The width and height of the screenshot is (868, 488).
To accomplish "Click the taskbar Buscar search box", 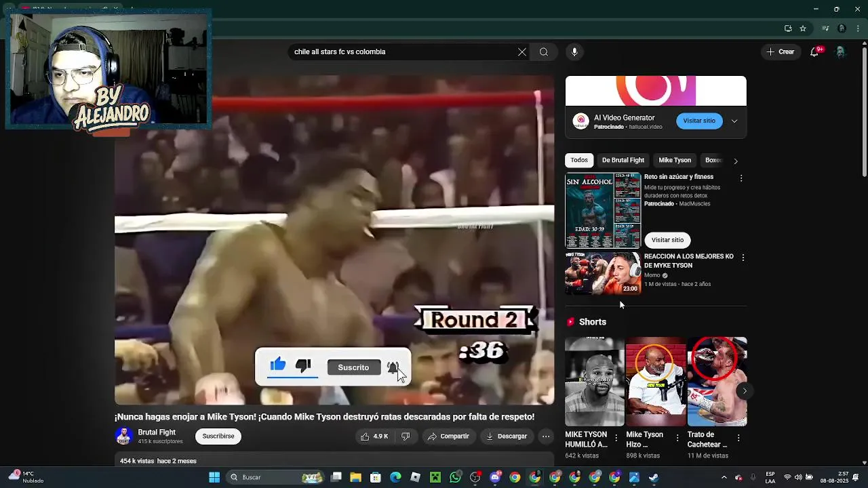I will (x=275, y=477).
